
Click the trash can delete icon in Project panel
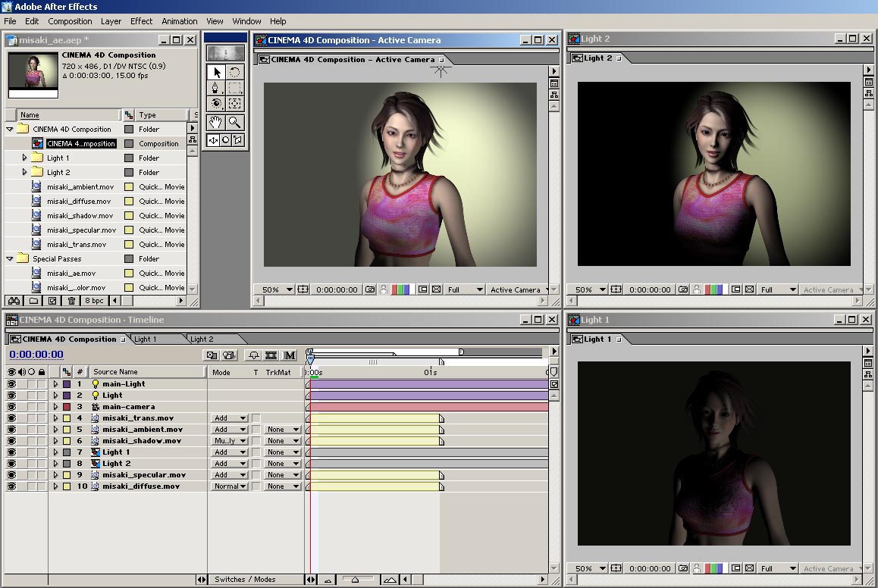tap(72, 301)
